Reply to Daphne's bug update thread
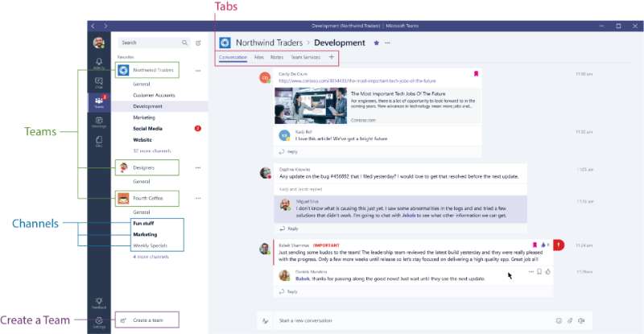This screenshot has height=334, width=644. pos(289,229)
